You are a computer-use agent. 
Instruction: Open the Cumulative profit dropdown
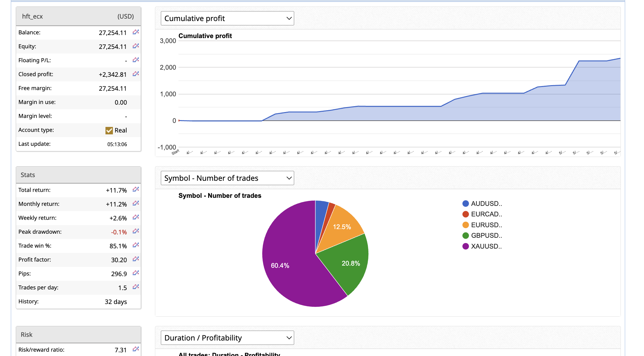[227, 18]
